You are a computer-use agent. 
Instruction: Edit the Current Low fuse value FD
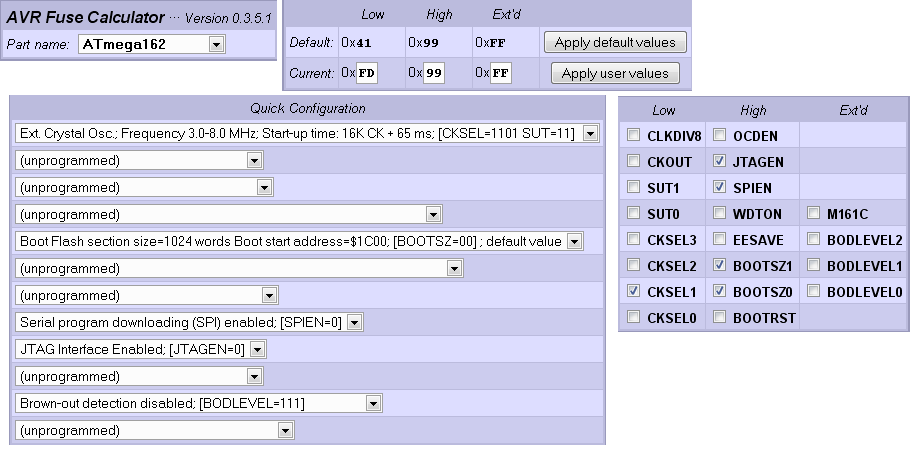367,73
